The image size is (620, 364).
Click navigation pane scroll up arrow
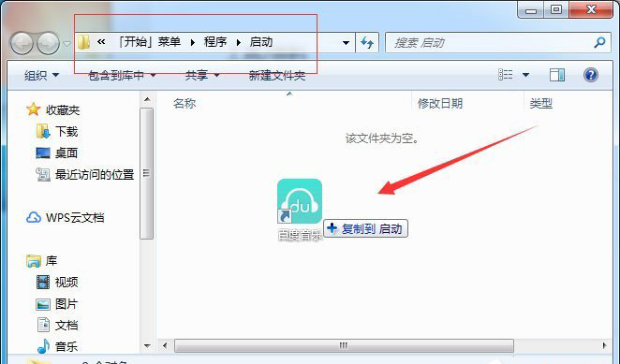coord(147,99)
